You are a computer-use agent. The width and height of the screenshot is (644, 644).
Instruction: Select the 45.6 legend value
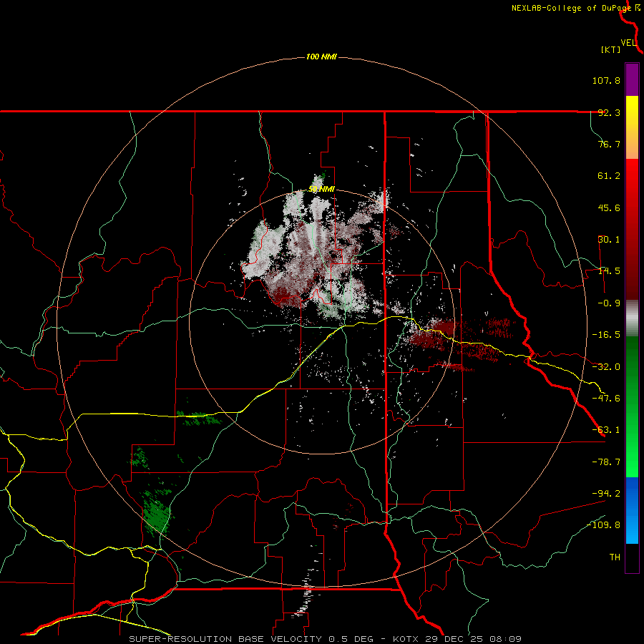(609, 208)
